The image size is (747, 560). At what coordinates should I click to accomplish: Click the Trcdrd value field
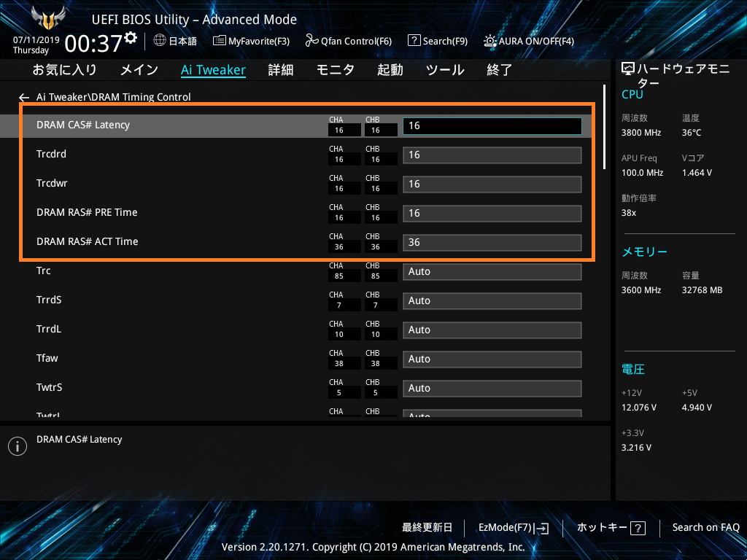tap(492, 155)
